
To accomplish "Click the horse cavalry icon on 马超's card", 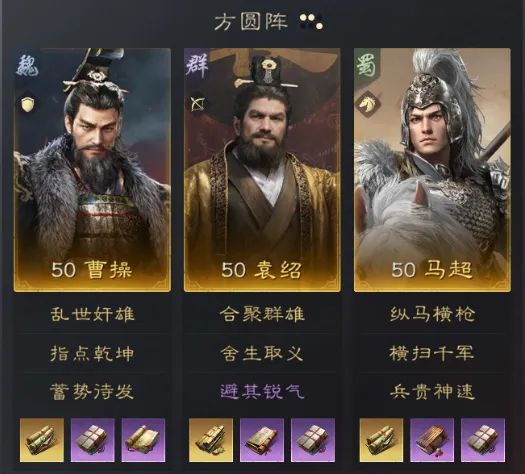I will (x=367, y=104).
